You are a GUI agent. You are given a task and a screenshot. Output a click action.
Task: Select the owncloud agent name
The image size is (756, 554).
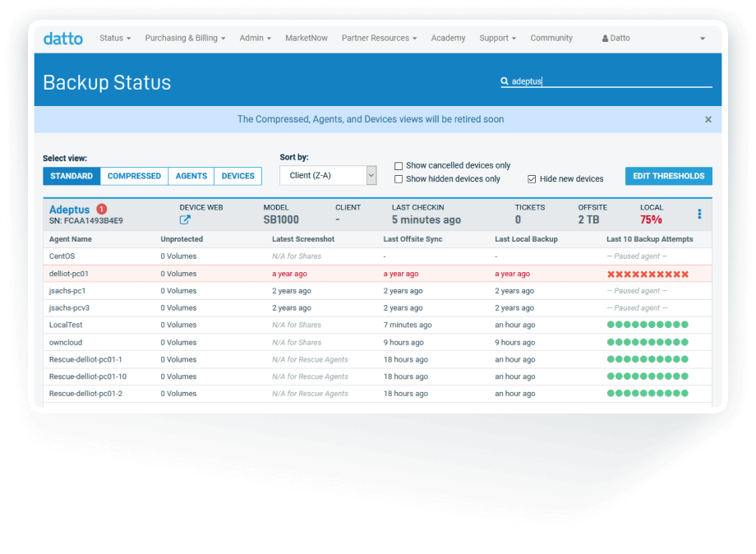point(66,342)
